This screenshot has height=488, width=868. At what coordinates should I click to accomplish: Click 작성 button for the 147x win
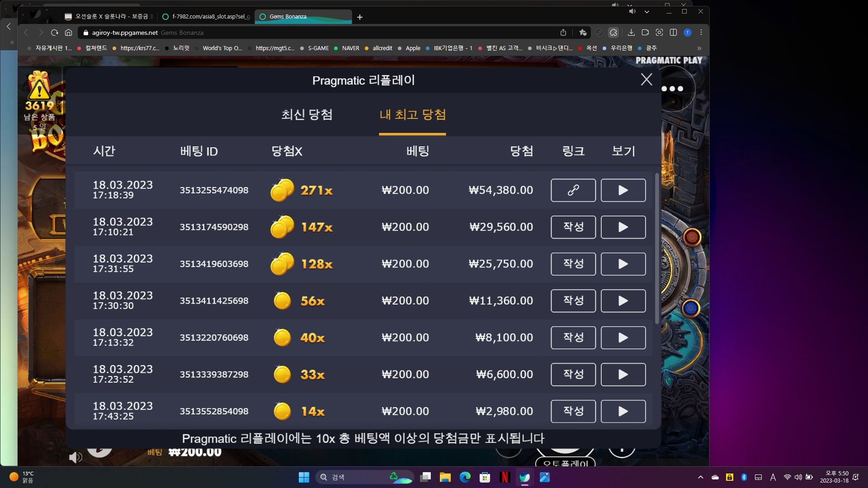(x=573, y=227)
